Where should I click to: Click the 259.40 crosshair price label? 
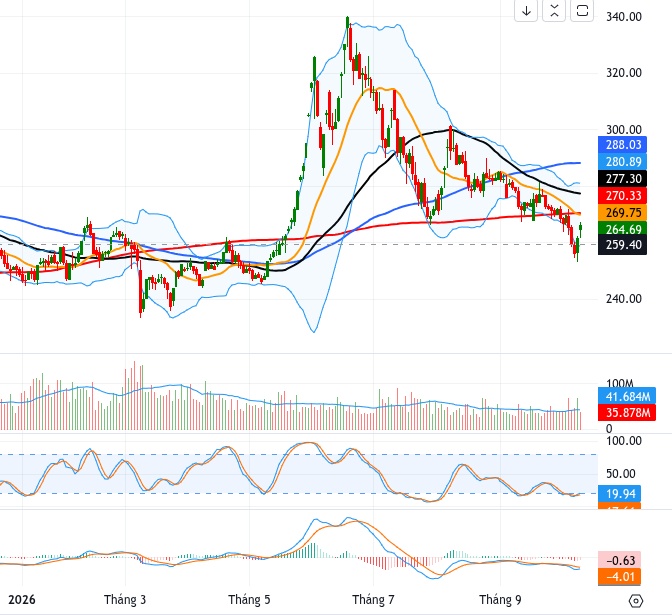click(622, 245)
